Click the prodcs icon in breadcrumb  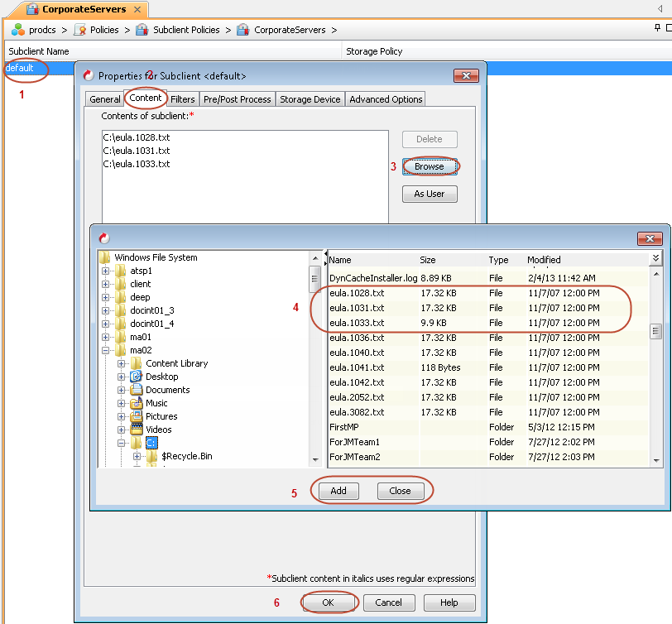(17, 30)
